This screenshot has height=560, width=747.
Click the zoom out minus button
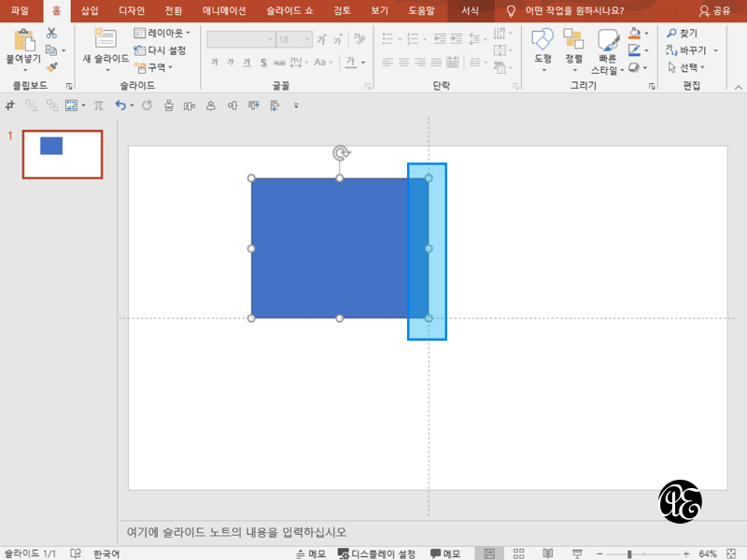point(599,553)
